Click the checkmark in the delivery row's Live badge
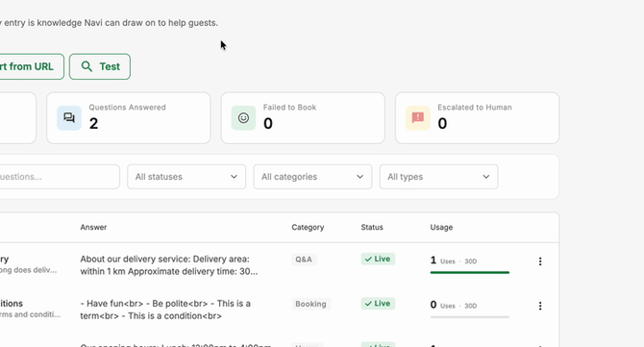 [x=368, y=260]
